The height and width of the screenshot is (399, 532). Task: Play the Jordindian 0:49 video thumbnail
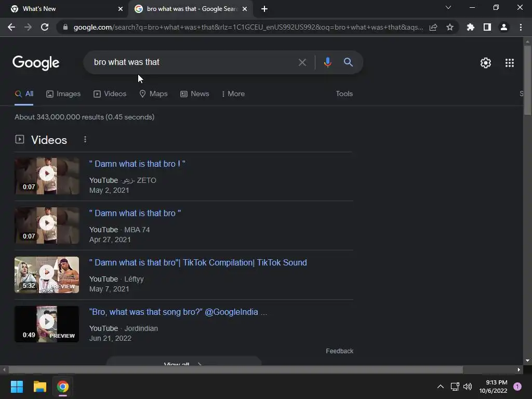[x=47, y=324]
